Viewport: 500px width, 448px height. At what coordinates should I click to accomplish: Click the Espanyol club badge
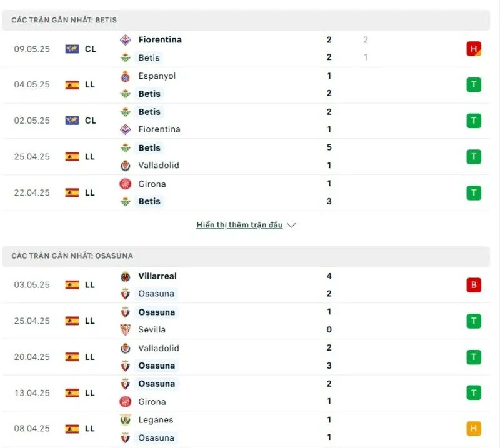point(127,76)
